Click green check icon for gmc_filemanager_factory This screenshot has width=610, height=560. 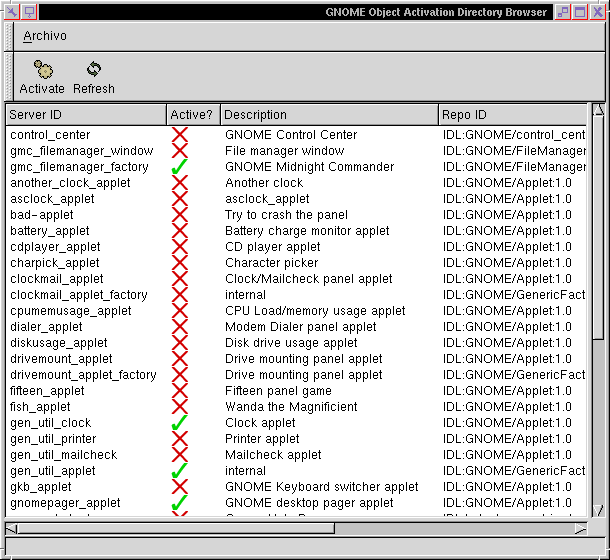coord(179,167)
